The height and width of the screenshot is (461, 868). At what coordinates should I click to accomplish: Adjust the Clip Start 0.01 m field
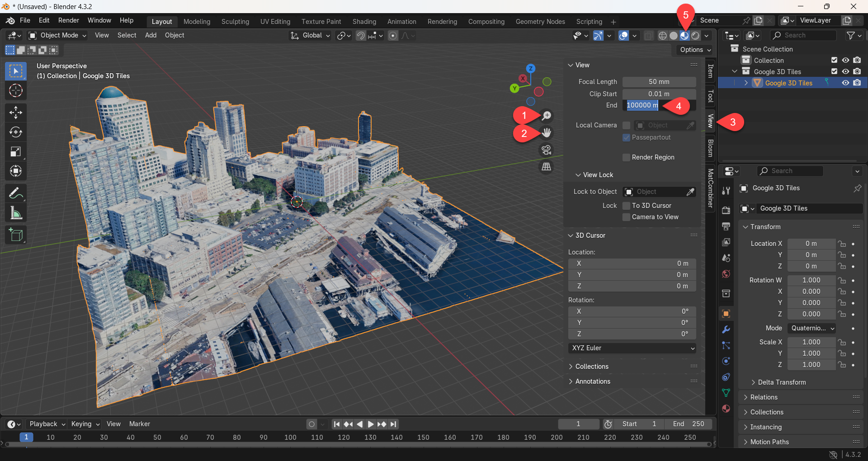pyautogui.click(x=659, y=94)
